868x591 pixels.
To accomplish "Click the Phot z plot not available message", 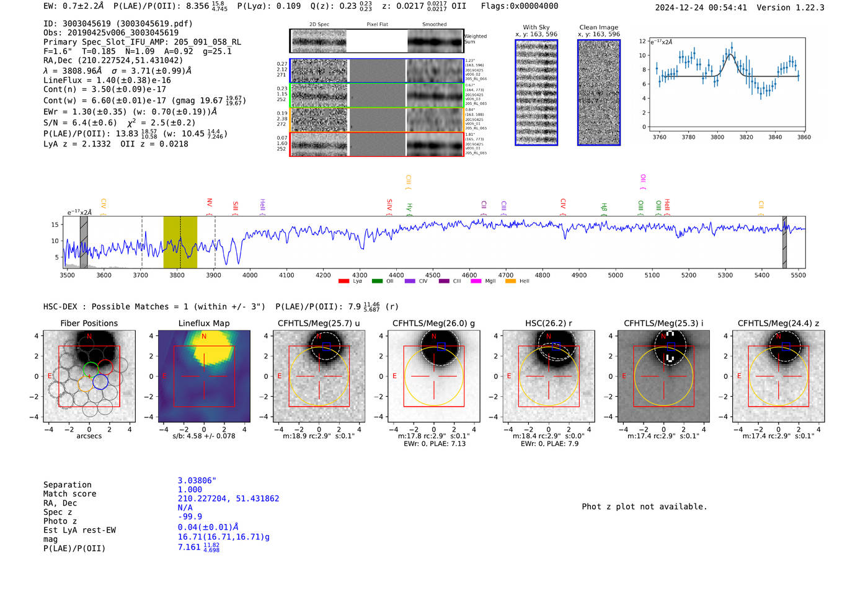I will [x=644, y=507].
